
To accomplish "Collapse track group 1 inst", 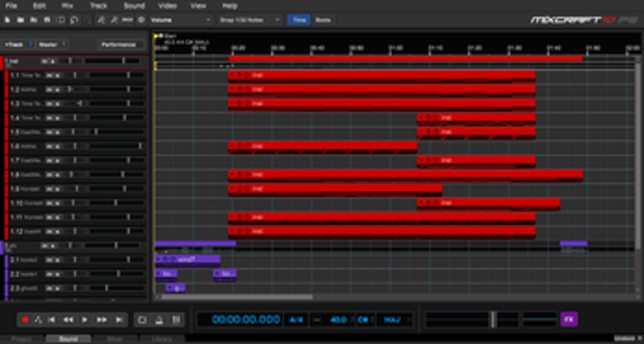I will tap(7, 65).
